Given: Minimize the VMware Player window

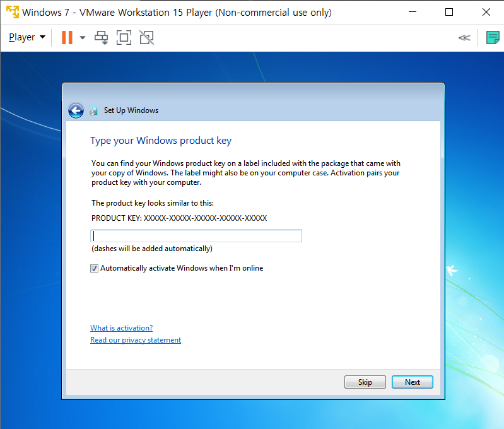Looking at the screenshot, I should (x=413, y=12).
